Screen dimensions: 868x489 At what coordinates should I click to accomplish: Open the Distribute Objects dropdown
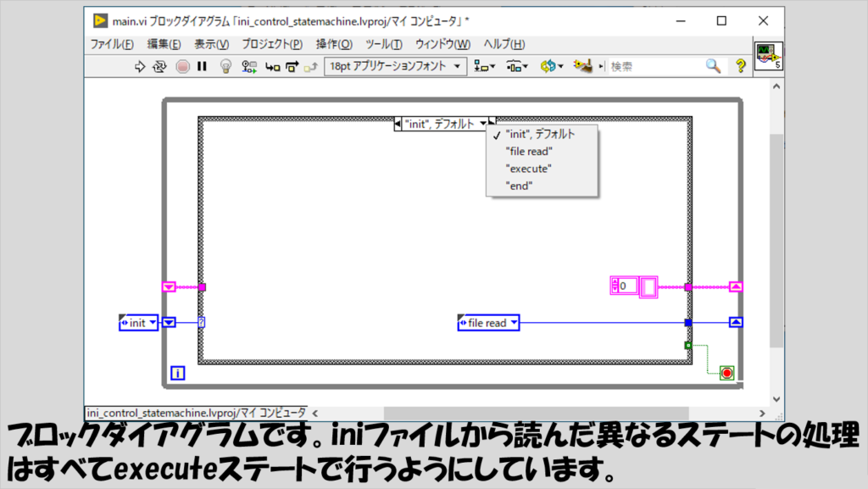click(x=517, y=66)
